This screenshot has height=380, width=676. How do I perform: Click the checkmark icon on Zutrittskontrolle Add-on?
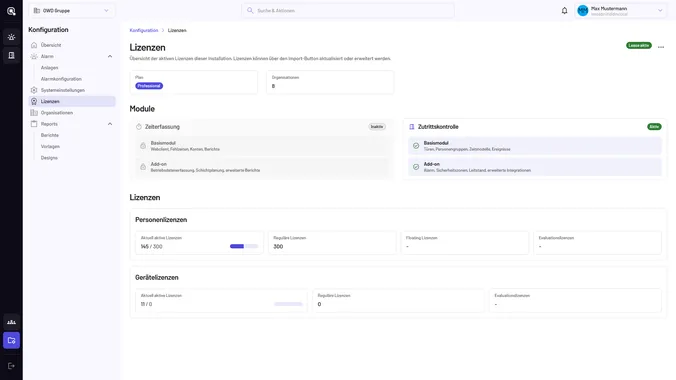(416, 167)
